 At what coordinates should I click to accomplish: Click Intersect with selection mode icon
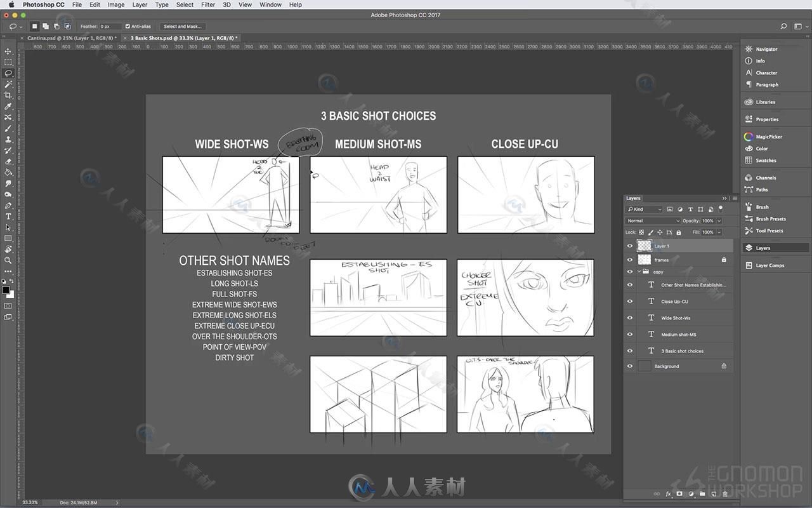(x=67, y=27)
